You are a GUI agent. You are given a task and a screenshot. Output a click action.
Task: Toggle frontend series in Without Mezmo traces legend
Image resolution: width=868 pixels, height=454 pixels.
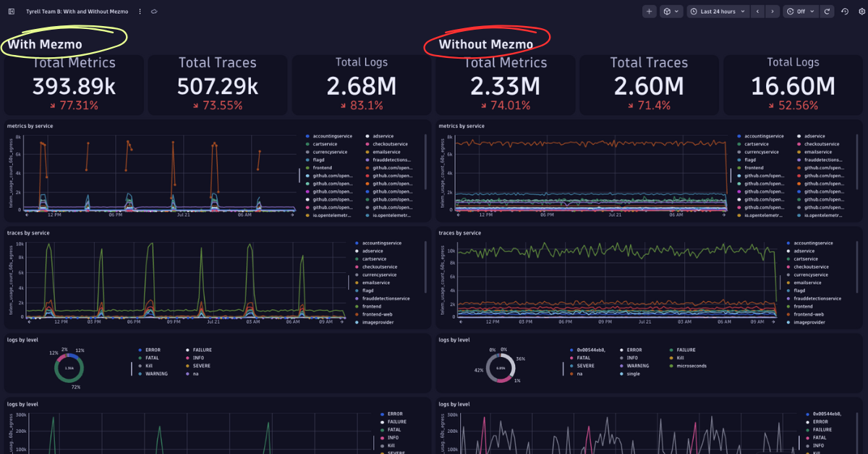pos(802,306)
